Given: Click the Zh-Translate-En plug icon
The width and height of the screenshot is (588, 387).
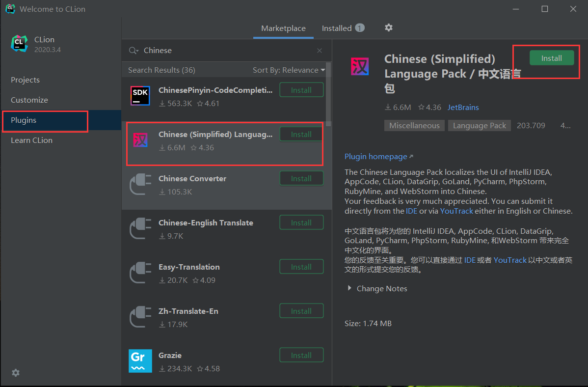Looking at the screenshot, I should coord(140,316).
